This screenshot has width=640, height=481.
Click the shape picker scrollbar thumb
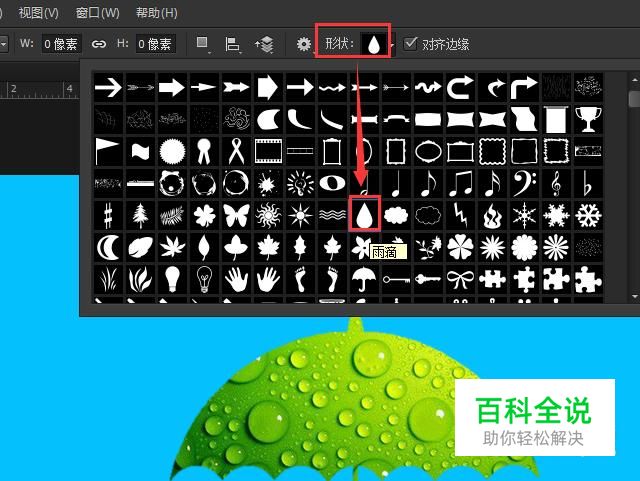635,98
